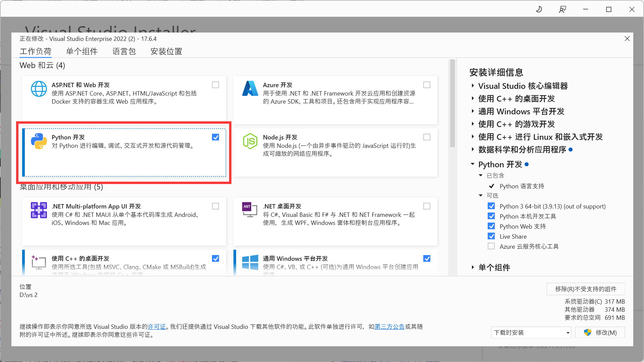Check Azure 云服务核心工具
The image size is (644, 362).
[x=491, y=246]
